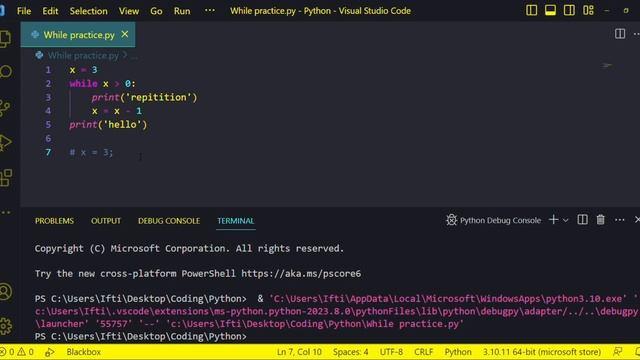Create a new terminal with plus icon
The width and height of the screenshot is (640, 360).
[553, 220]
